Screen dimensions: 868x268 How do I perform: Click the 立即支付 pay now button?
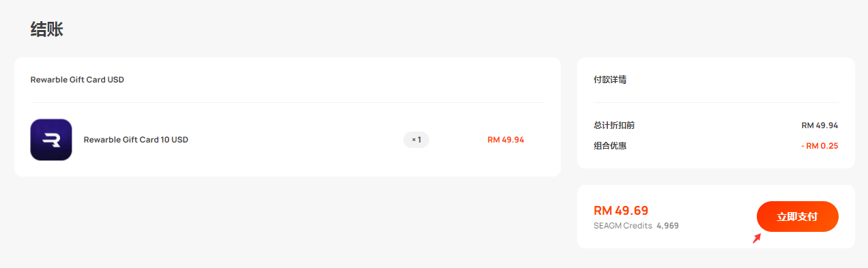point(797,217)
